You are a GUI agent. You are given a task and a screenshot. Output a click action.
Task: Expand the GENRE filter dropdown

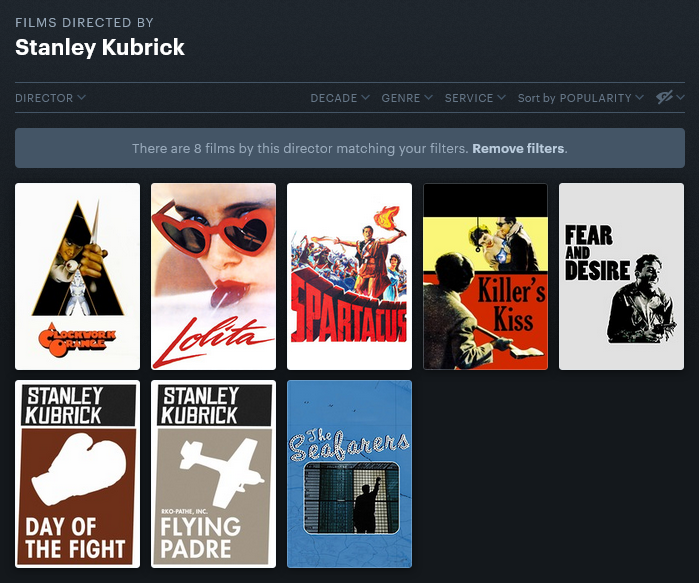click(407, 98)
